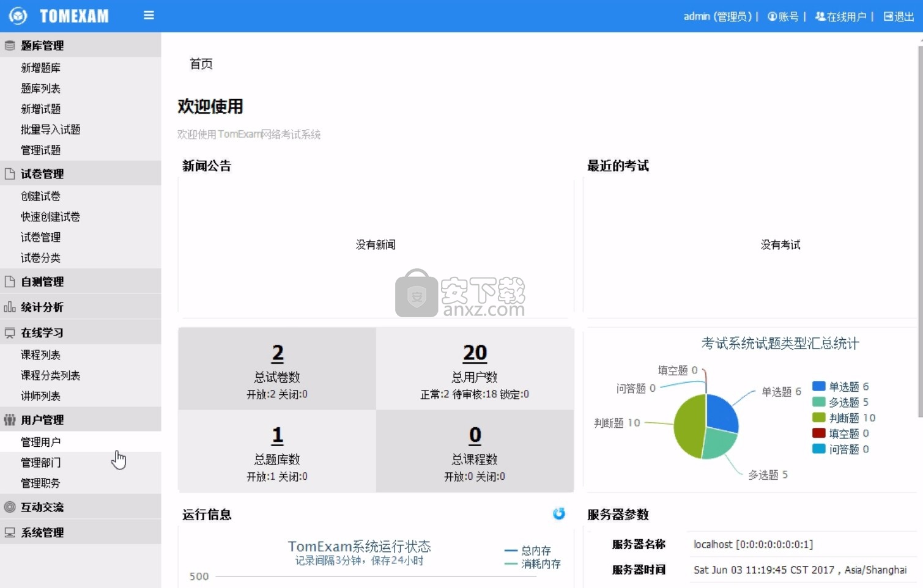Toggle 判断题 legend swatch in pie chart
This screenshot has height=588, width=923.
point(819,417)
